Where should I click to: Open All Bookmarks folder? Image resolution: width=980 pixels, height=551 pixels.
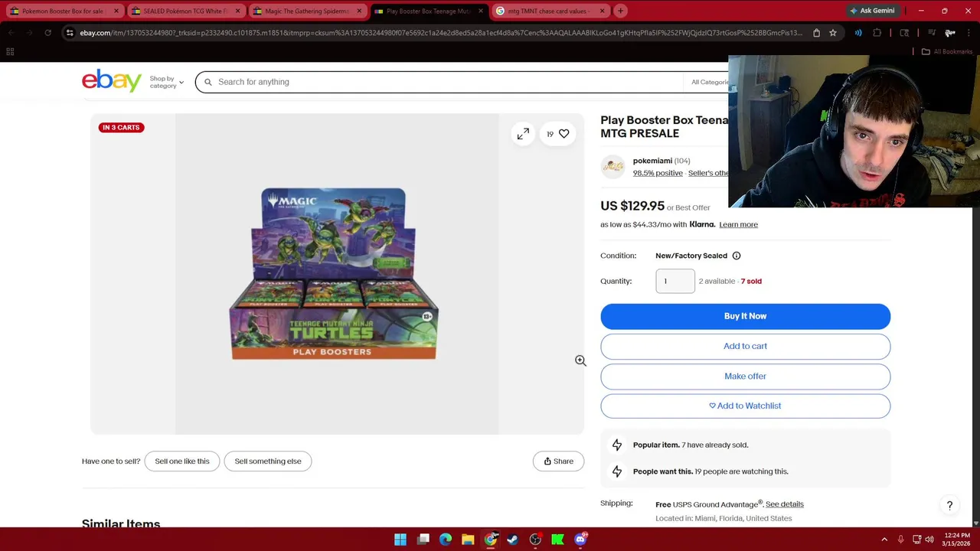pos(947,51)
